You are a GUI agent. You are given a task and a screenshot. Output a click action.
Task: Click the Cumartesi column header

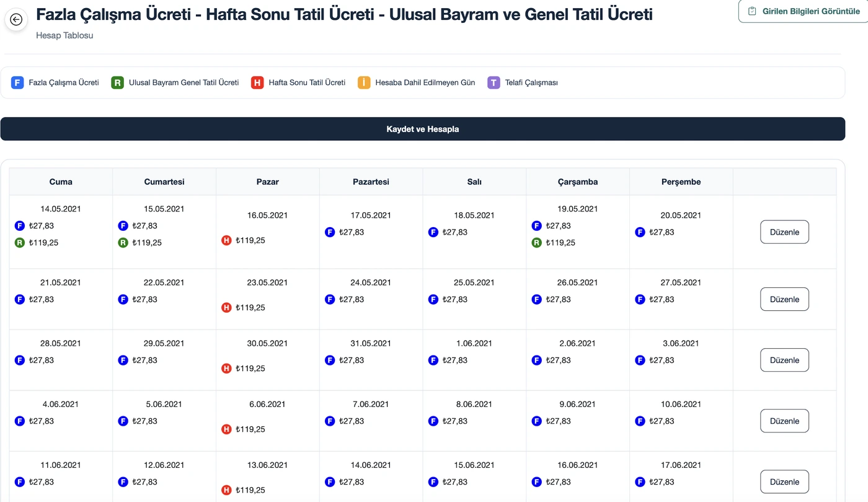click(164, 182)
